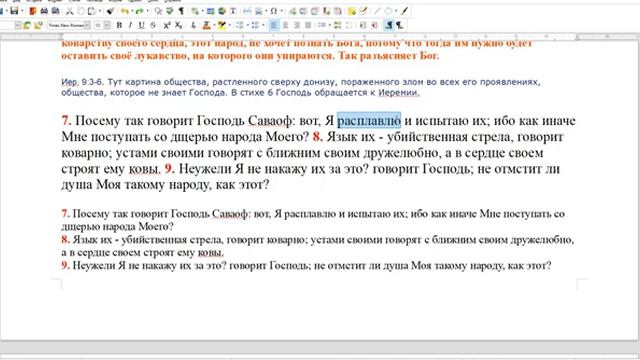
Task: Clear direct formatting
Action: click(x=193, y=25)
